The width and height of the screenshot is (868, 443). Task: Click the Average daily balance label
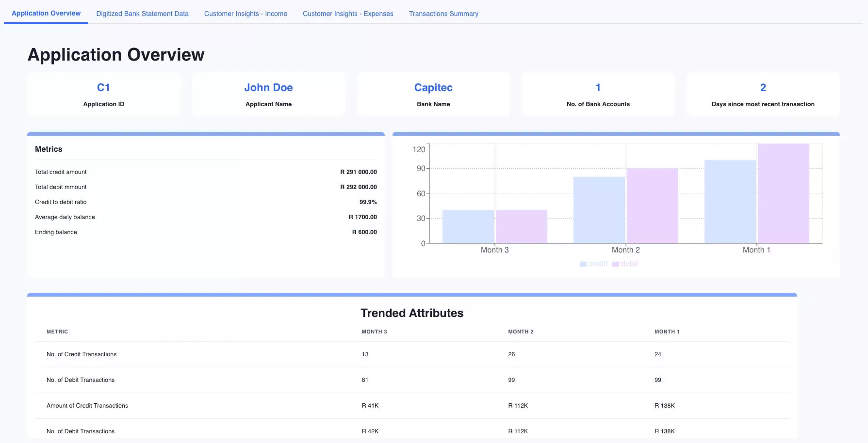point(65,217)
